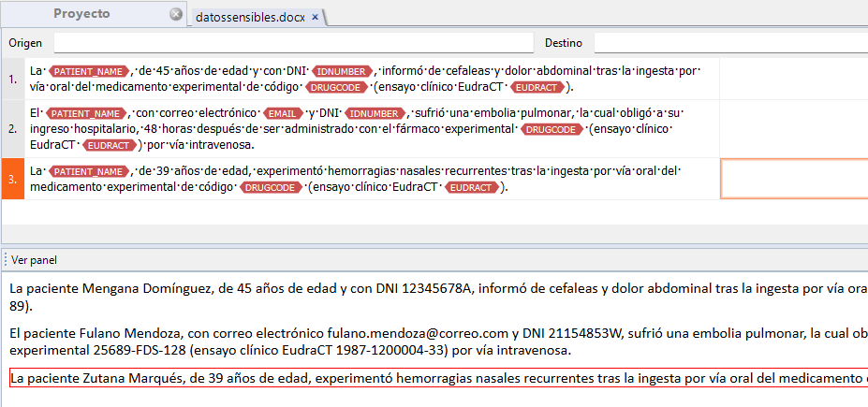Viewport: 868px width, 407px height.
Task: Select segment number 1
Action: click(13, 80)
